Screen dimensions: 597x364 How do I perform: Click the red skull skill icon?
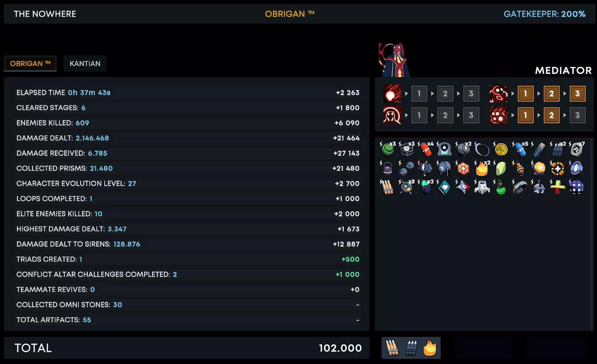coord(499,94)
